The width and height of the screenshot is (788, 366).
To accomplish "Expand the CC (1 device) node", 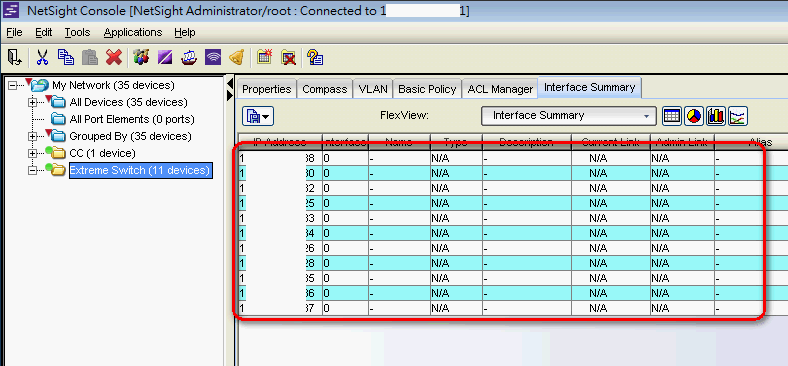I will pos(33,153).
